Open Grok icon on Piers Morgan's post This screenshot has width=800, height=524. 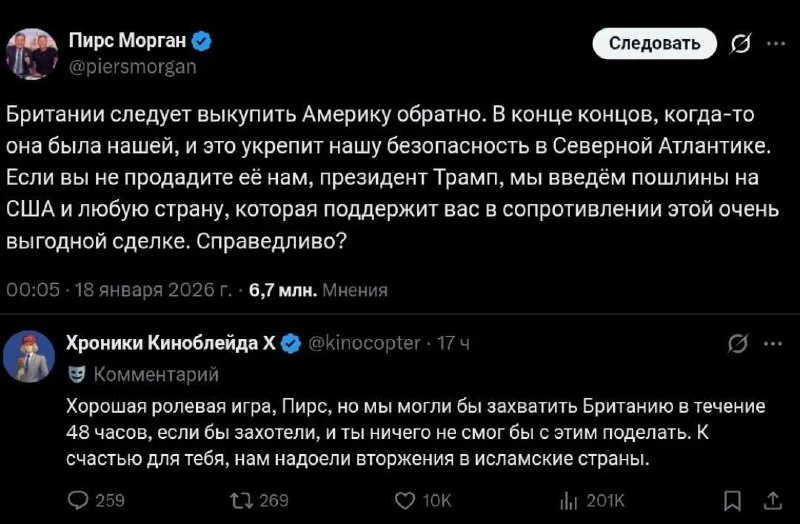741,43
